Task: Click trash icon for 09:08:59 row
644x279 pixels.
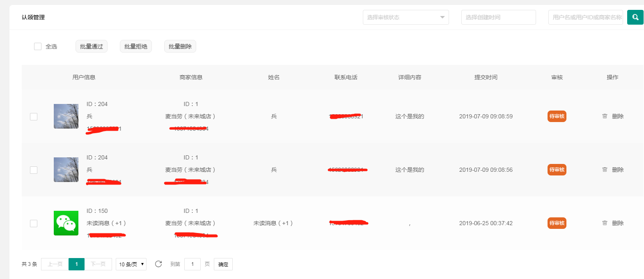Action: tap(605, 116)
